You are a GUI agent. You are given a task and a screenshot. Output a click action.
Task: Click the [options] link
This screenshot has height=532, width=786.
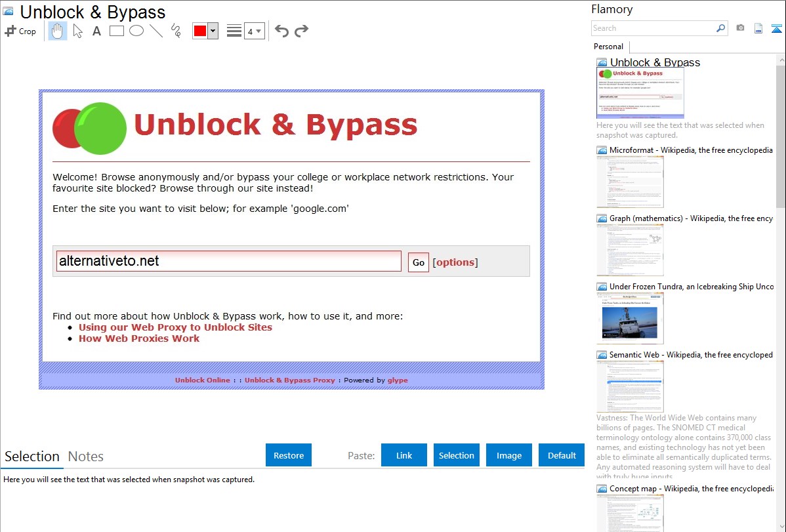coord(455,262)
